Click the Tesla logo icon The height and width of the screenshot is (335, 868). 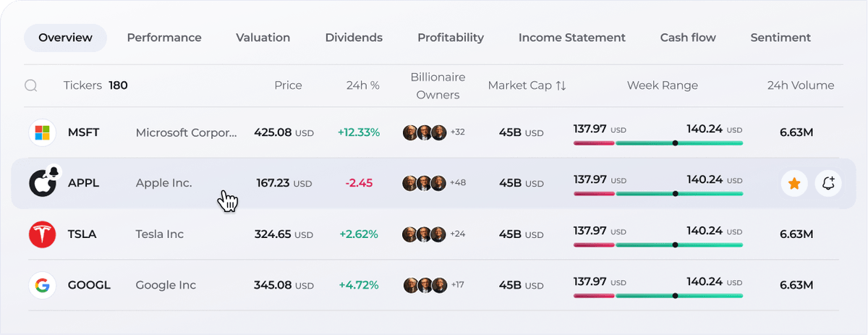tap(42, 234)
